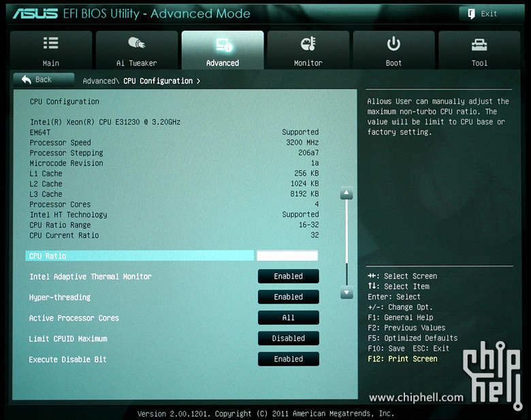Click the Processor Cores label
This screenshot has width=531, height=420.
(x=60, y=205)
